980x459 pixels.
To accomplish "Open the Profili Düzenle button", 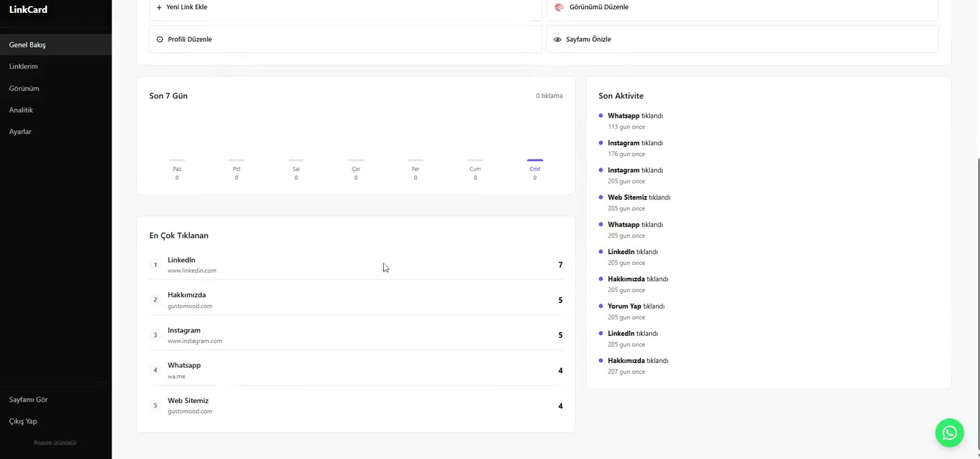I will click(x=346, y=39).
